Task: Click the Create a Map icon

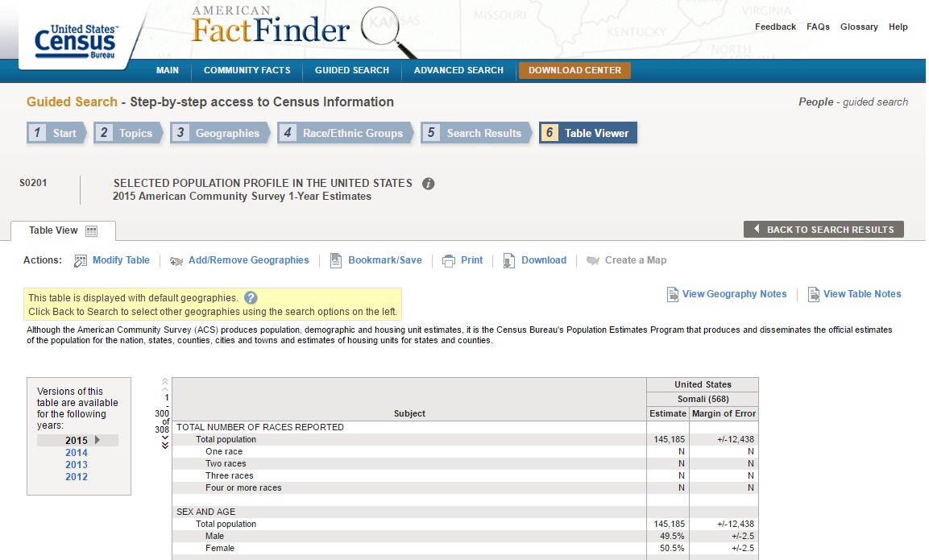Action: tap(592, 261)
